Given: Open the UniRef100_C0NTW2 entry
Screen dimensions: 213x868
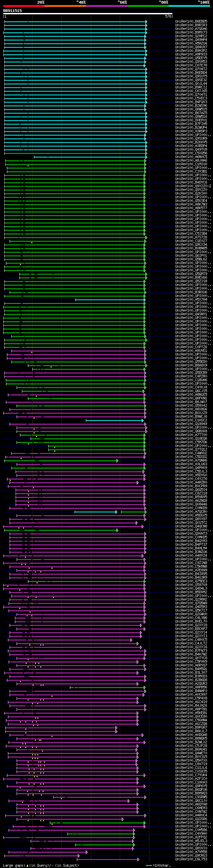Looking at the screenshot, I should (191, 812).
